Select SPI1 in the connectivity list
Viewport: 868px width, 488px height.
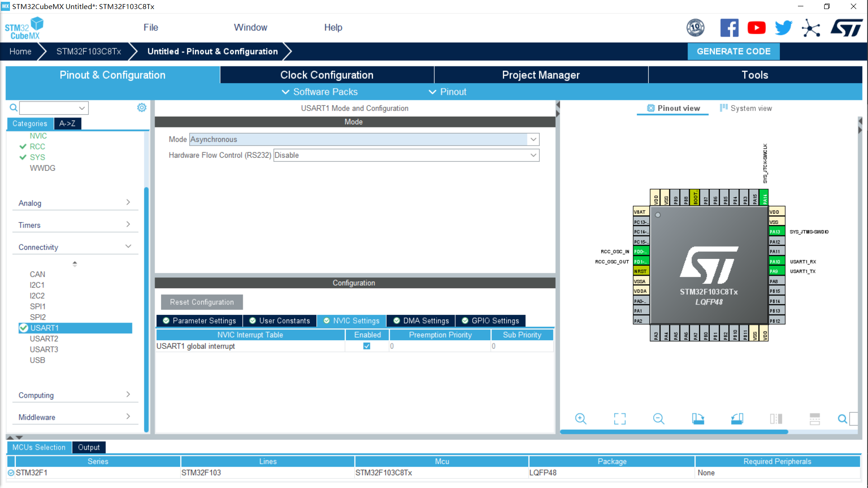pyautogui.click(x=38, y=306)
